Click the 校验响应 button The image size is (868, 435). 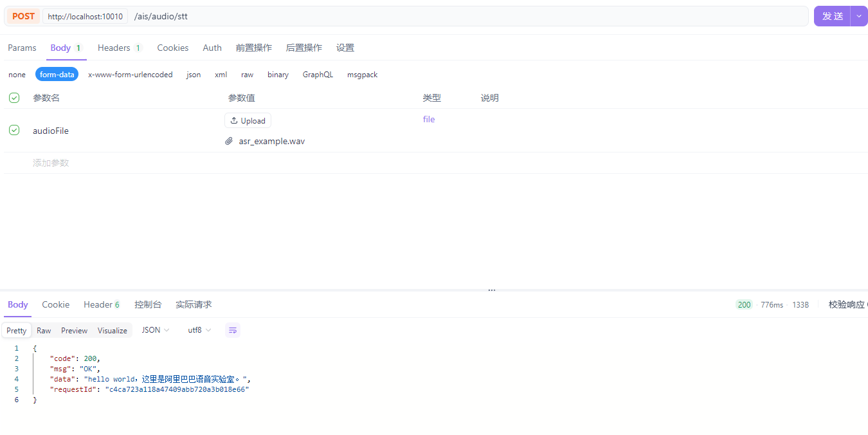[847, 304]
